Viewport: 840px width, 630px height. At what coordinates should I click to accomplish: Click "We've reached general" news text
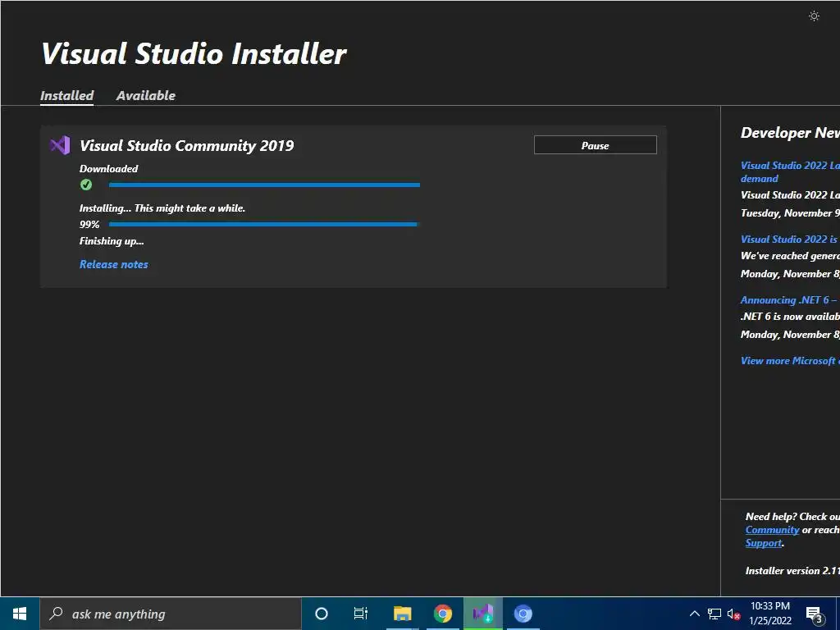click(790, 256)
